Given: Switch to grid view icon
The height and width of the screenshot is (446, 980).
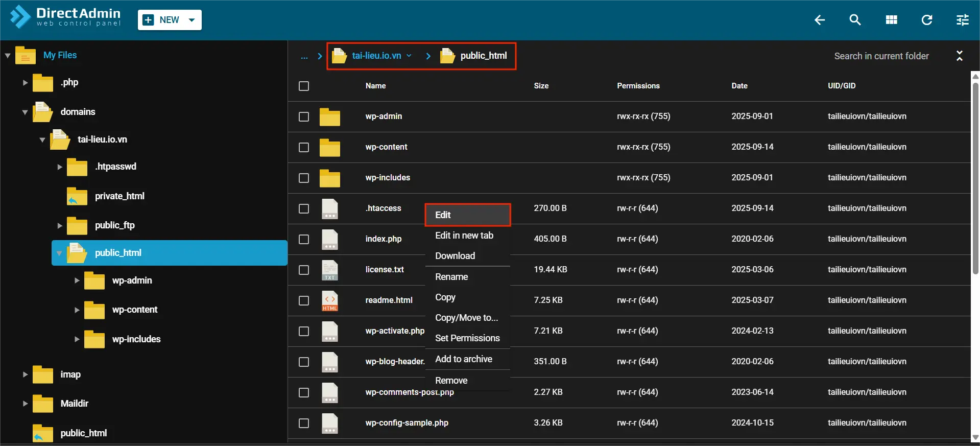Looking at the screenshot, I should 891,20.
